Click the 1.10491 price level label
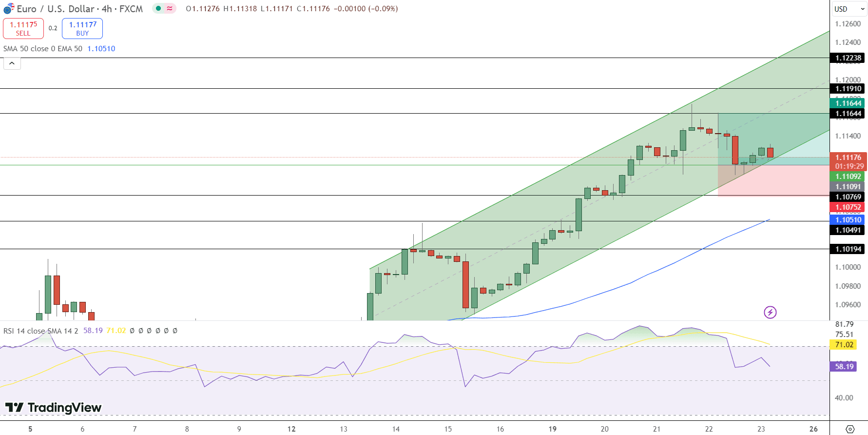Screen dimensions: 868x435 pyautogui.click(x=848, y=230)
